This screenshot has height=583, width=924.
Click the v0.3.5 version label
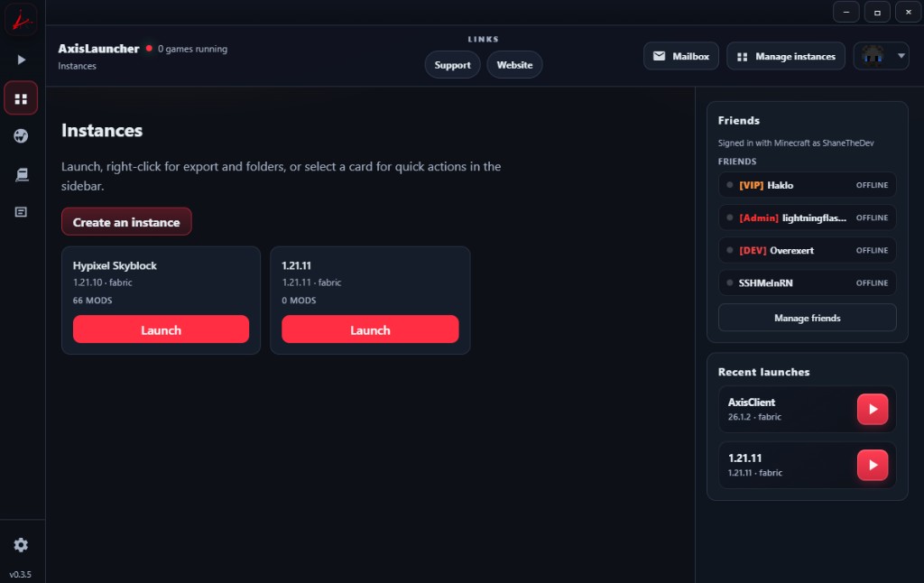point(21,574)
